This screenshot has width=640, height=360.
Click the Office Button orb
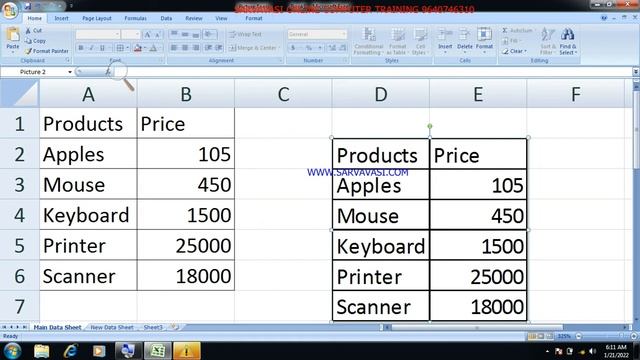pos(9,9)
